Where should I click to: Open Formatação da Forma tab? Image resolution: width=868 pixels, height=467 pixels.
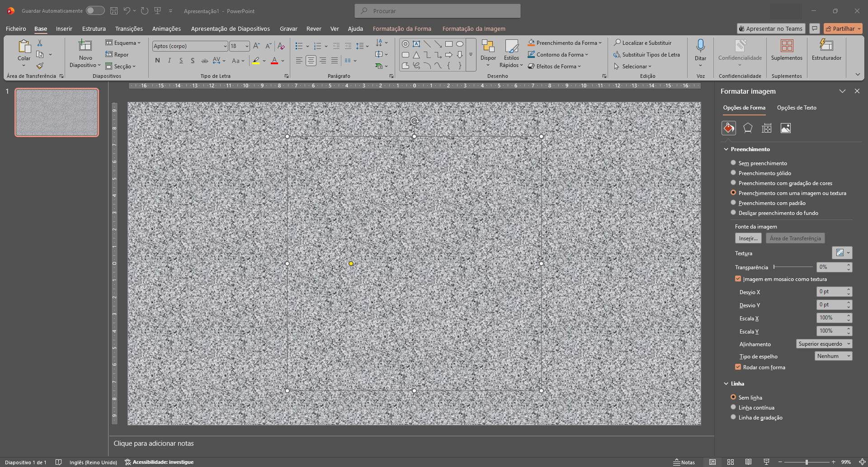[402, 29]
